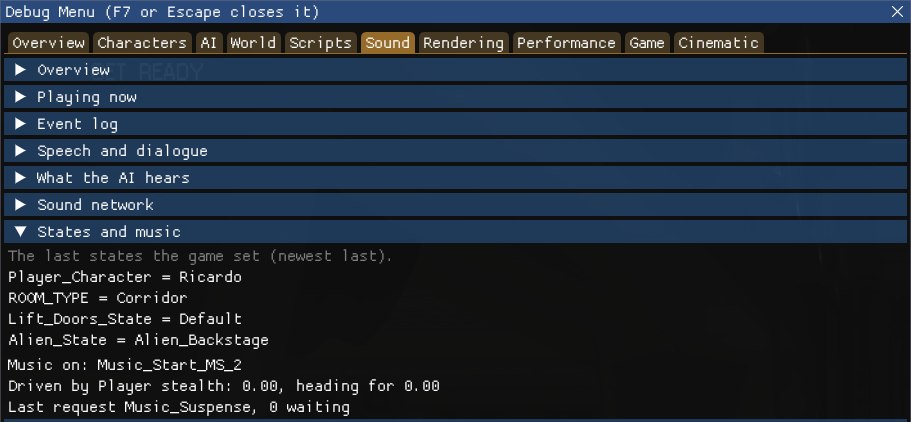This screenshot has height=422, width=911.
Task: Switch to the Performance tab
Action: click(566, 43)
